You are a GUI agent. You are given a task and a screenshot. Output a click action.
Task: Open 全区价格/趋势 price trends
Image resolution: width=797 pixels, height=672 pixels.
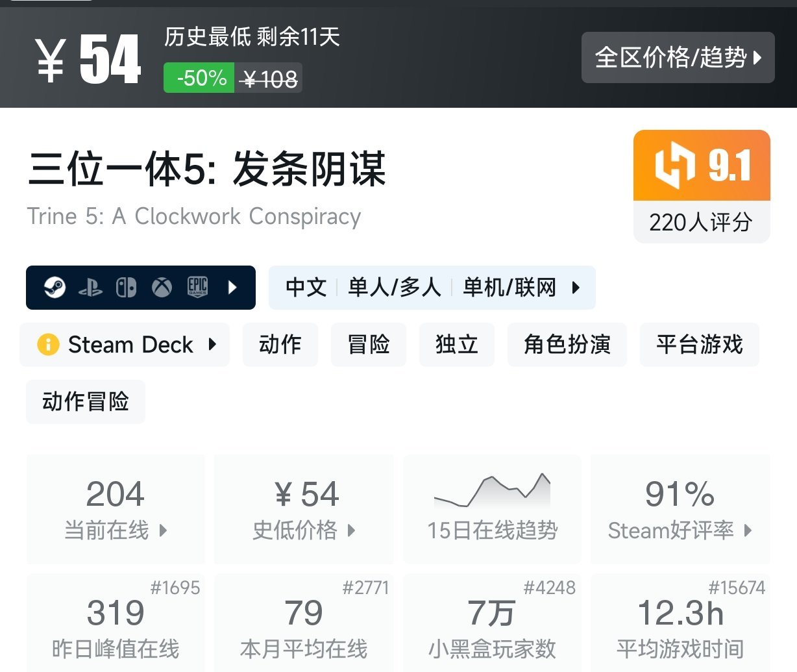coord(678,58)
